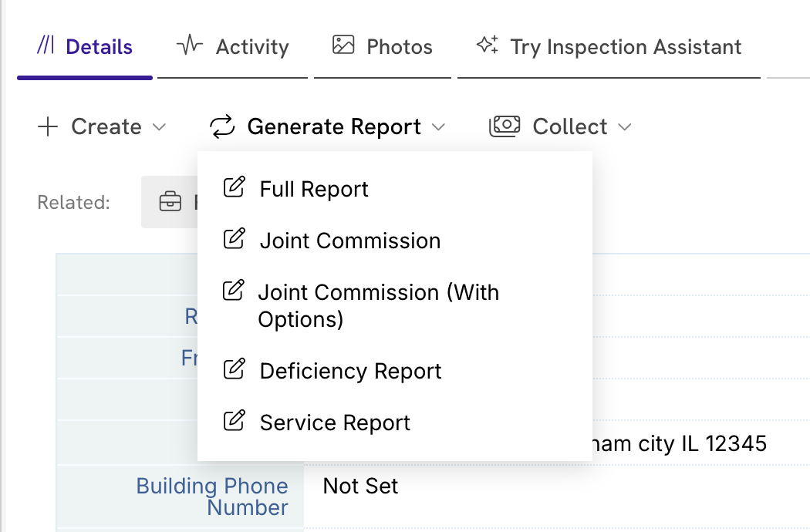Choose Service Report from menu
Viewport: 810px width, 532px height.
click(395, 422)
